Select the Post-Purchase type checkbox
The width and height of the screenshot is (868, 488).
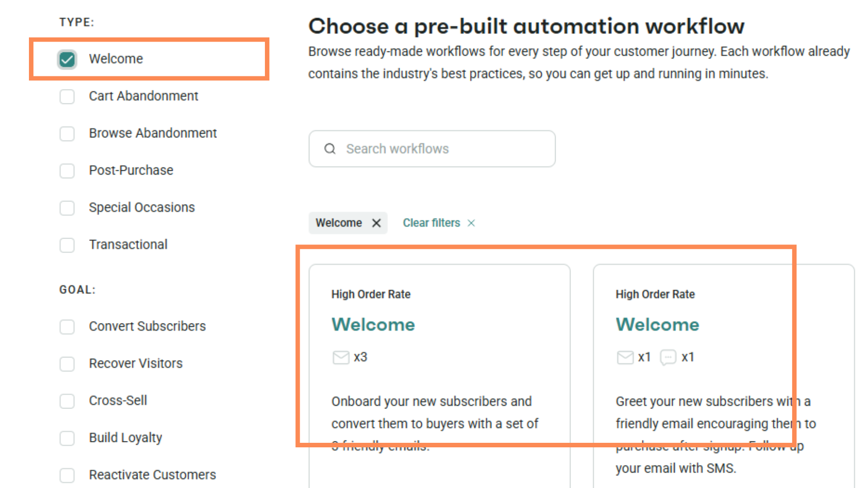tap(67, 170)
